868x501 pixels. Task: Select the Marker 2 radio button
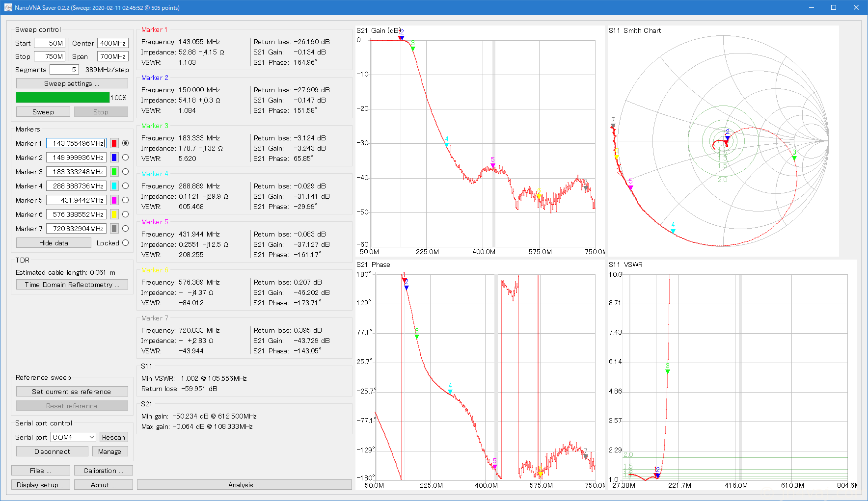[125, 158]
